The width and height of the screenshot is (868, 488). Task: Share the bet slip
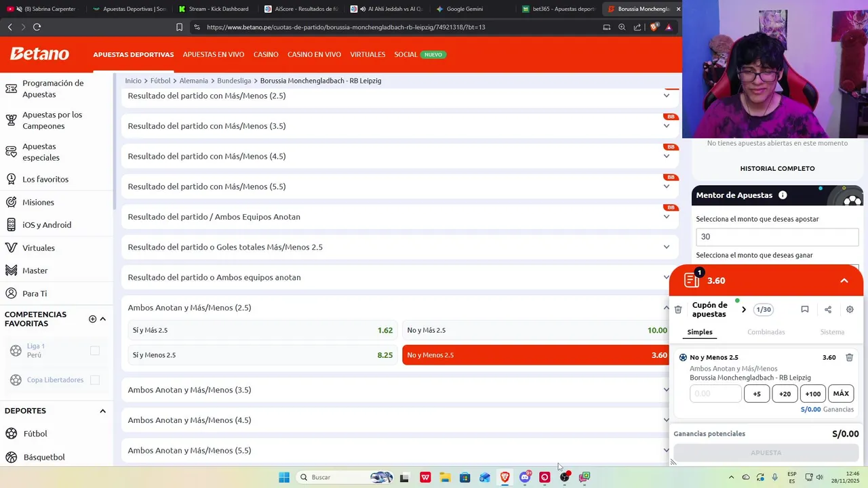[x=828, y=310]
